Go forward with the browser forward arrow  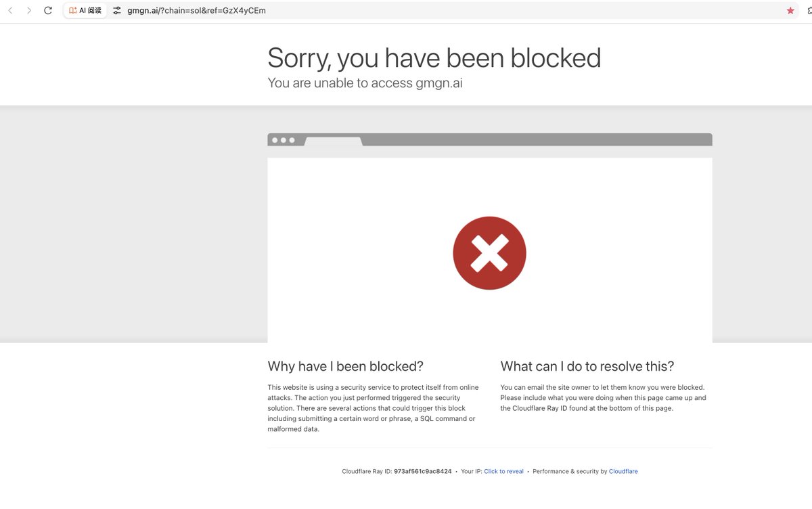pos(29,11)
